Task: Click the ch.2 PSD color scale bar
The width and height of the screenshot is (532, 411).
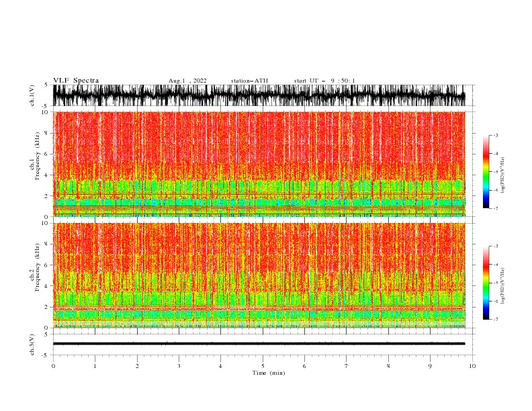Action: click(x=486, y=283)
